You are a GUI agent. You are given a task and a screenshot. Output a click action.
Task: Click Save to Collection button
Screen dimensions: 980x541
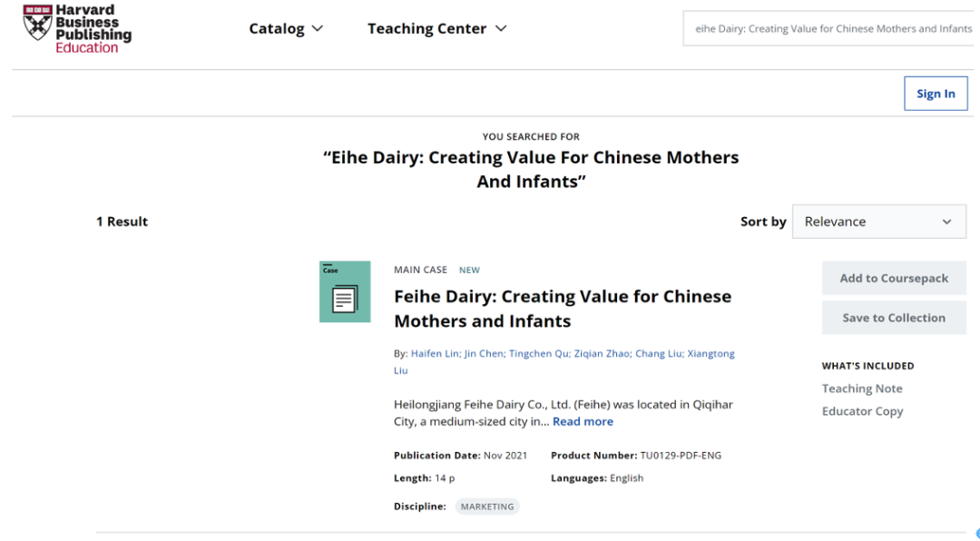click(x=894, y=318)
